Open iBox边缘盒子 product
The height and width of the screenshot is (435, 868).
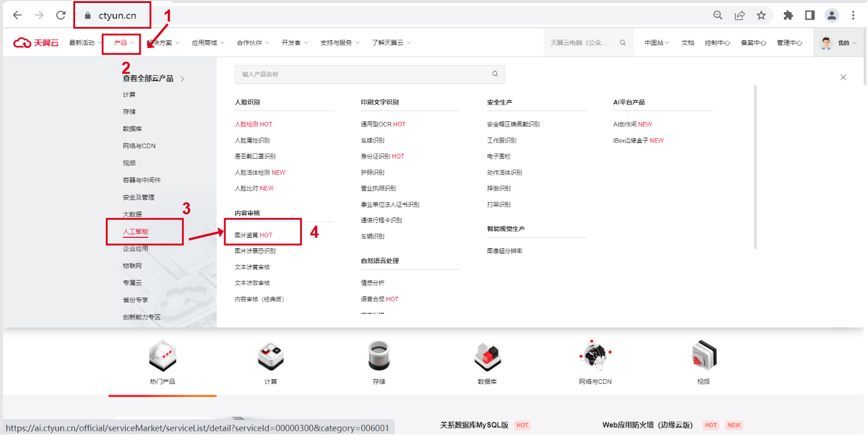(x=638, y=141)
